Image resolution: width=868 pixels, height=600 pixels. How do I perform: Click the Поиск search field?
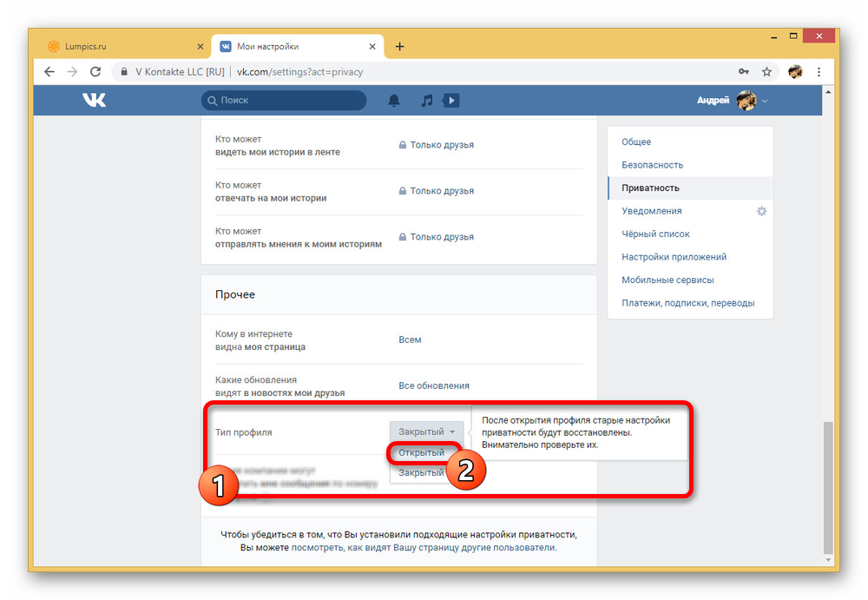pyautogui.click(x=284, y=100)
